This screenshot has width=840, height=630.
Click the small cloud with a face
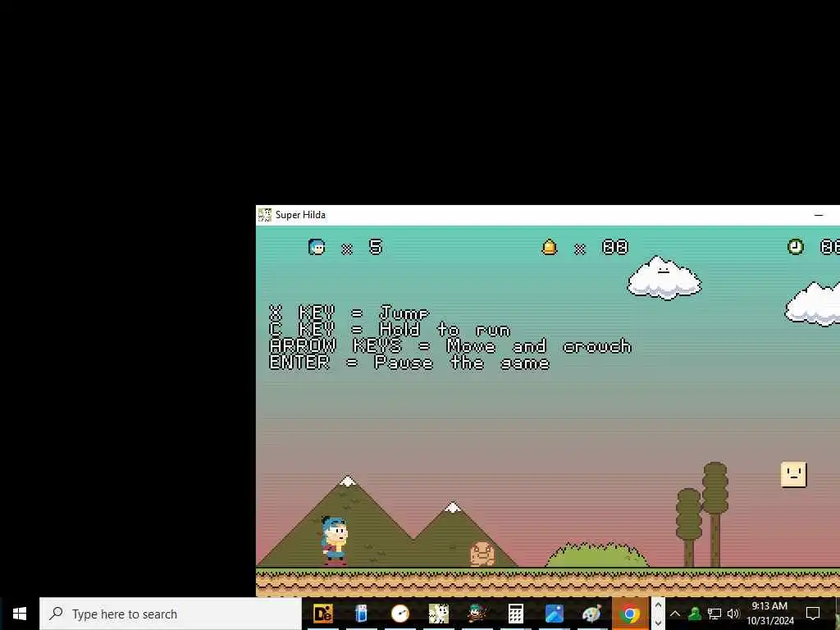[x=664, y=278]
